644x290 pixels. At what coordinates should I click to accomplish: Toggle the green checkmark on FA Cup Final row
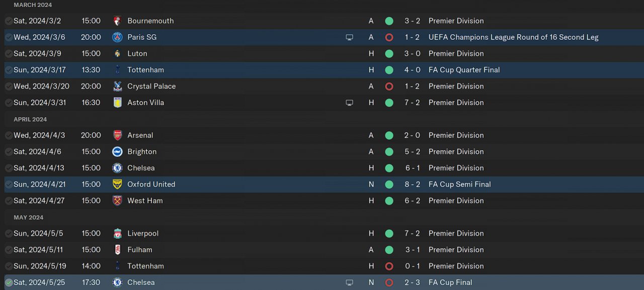tap(9, 282)
